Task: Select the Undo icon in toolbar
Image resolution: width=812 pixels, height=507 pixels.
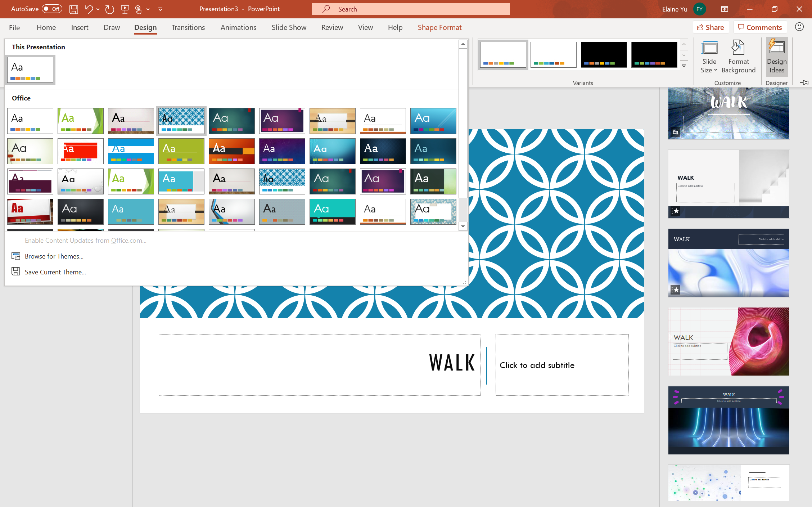Action: (89, 9)
